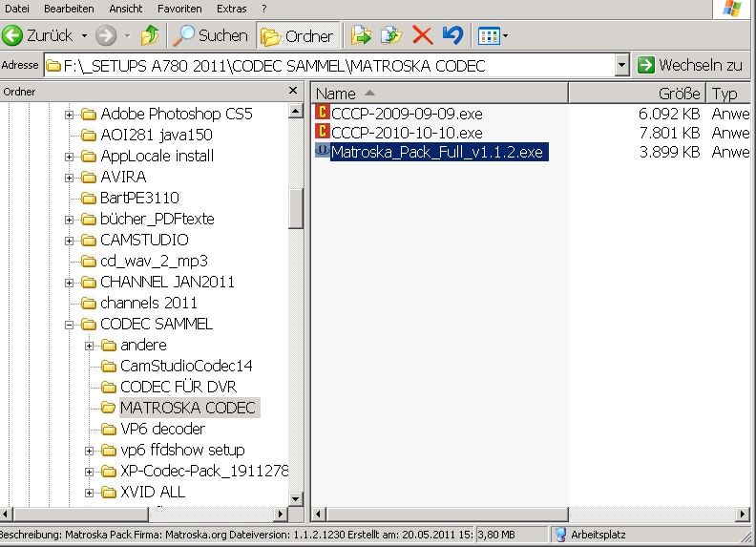
Task: Toggle the Ordner folder pane button
Action: tap(298, 36)
